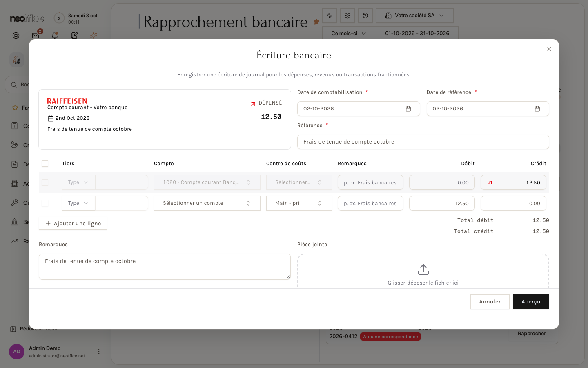Click the wrench tools icon in sidebar

coord(15,202)
